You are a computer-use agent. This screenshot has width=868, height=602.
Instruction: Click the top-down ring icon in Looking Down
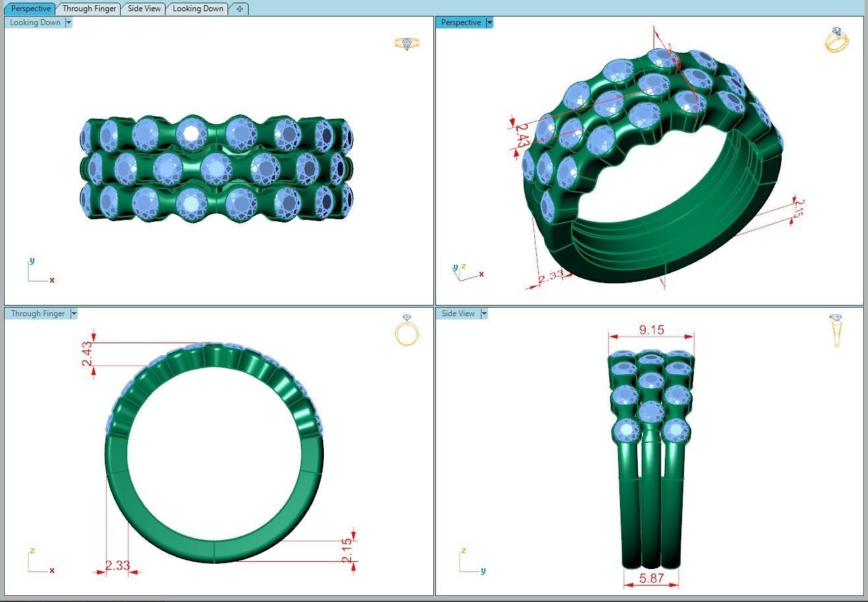[x=407, y=44]
